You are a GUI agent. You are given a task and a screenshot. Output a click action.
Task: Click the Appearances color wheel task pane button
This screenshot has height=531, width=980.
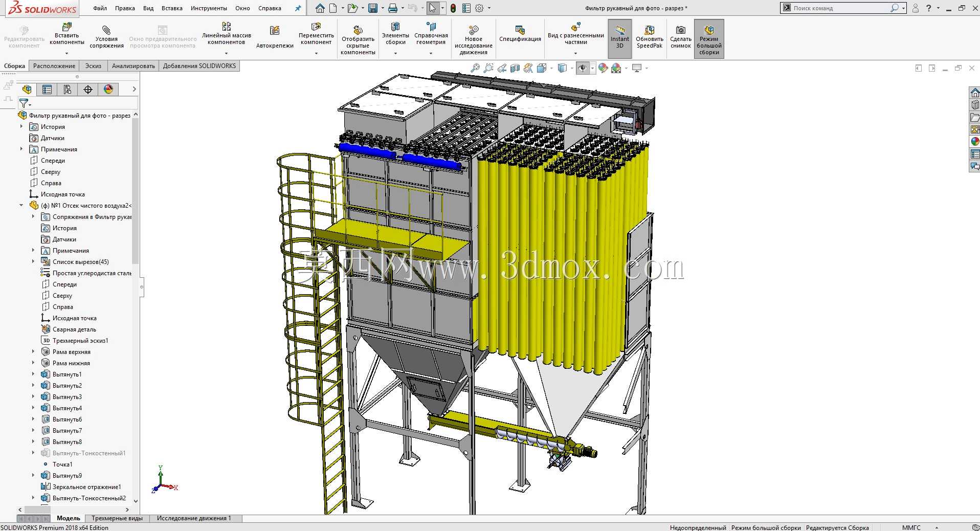coord(975,142)
